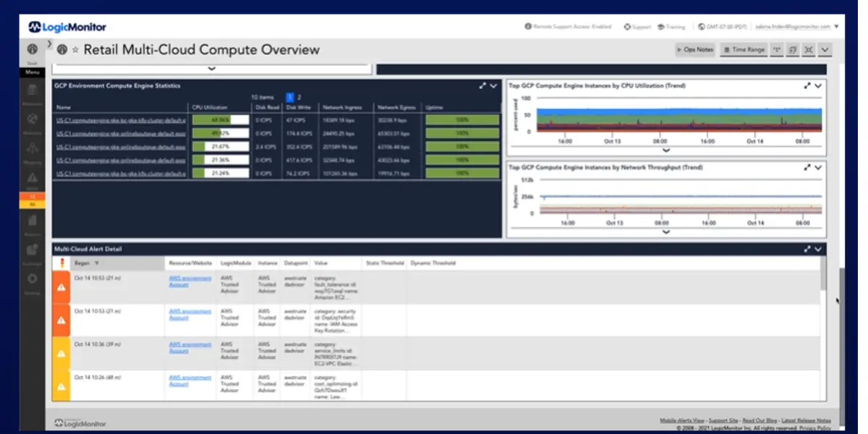
Task: Open the Websites icon in the left sidebar
Action: (33, 120)
